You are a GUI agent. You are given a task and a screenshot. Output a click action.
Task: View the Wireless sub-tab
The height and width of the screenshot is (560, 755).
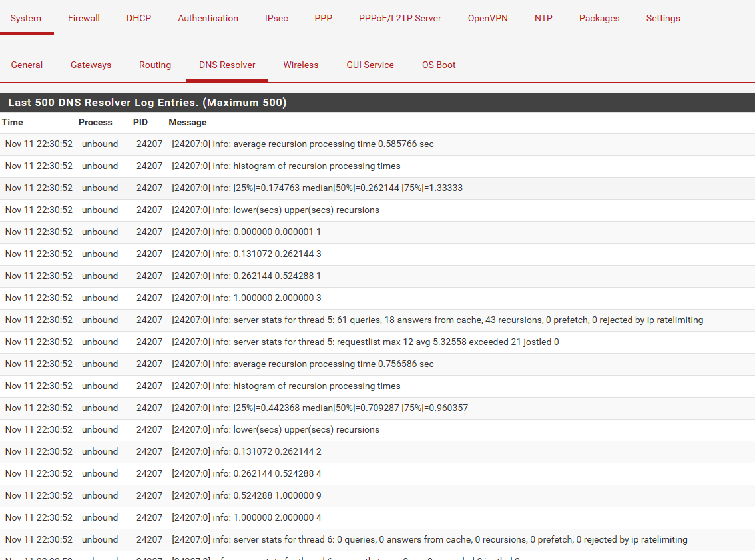coord(301,65)
